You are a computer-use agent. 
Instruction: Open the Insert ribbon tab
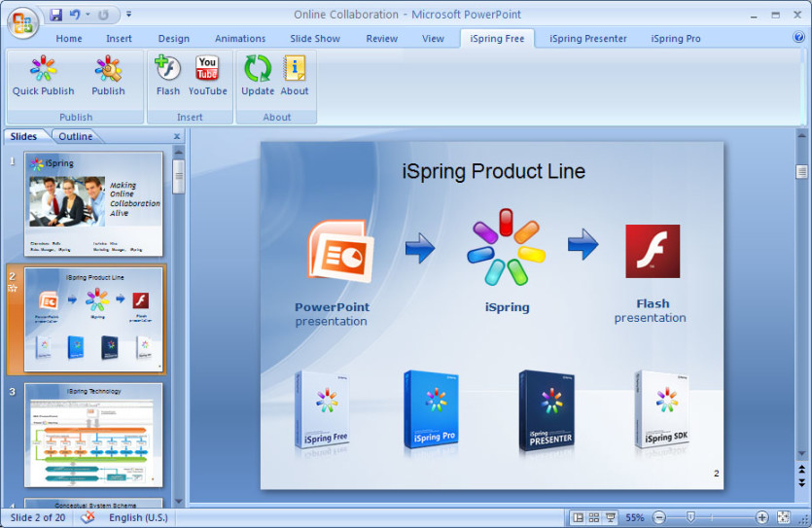point(119,38)
